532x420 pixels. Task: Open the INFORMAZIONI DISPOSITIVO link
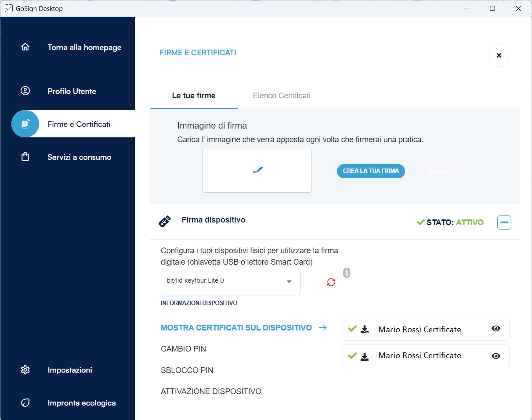click(x=199, y=303)
